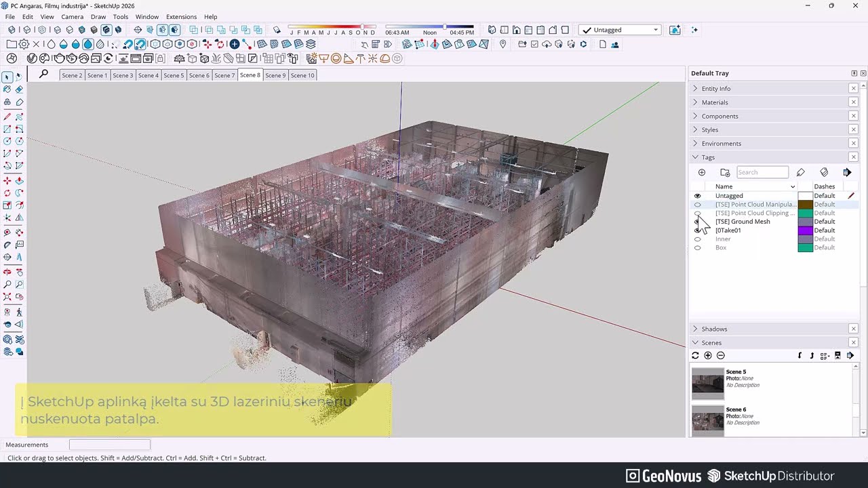Switch to the Scene 2 tab
The image size is (868, 488).
tap(72, 75)
